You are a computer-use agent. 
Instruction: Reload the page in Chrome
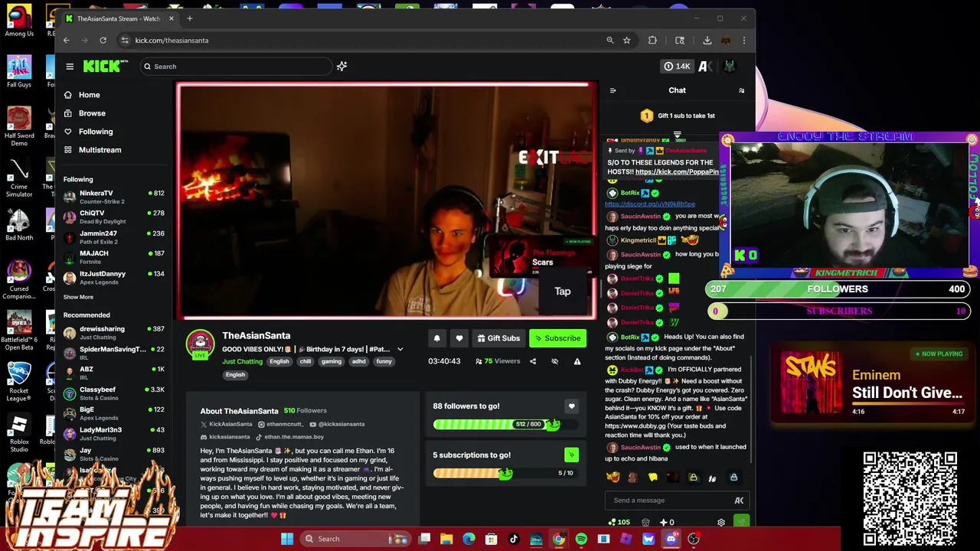pos(103,41)
